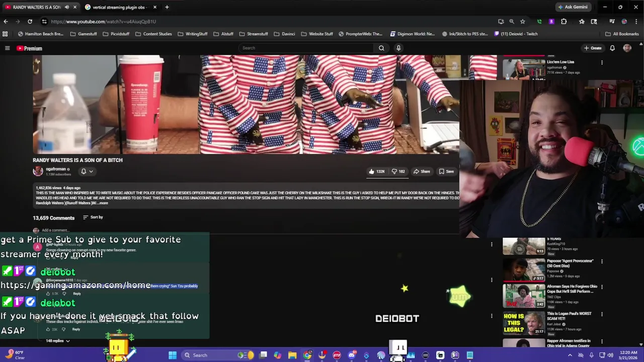
Task: Expand the notification bell dropdown beside ogafroman
Action: [x=87, y=171]
